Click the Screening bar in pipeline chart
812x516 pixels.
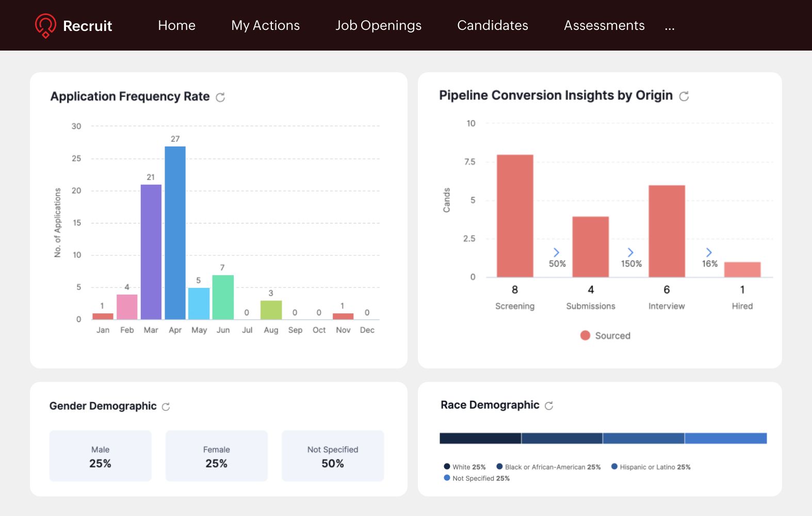point(515,216)
